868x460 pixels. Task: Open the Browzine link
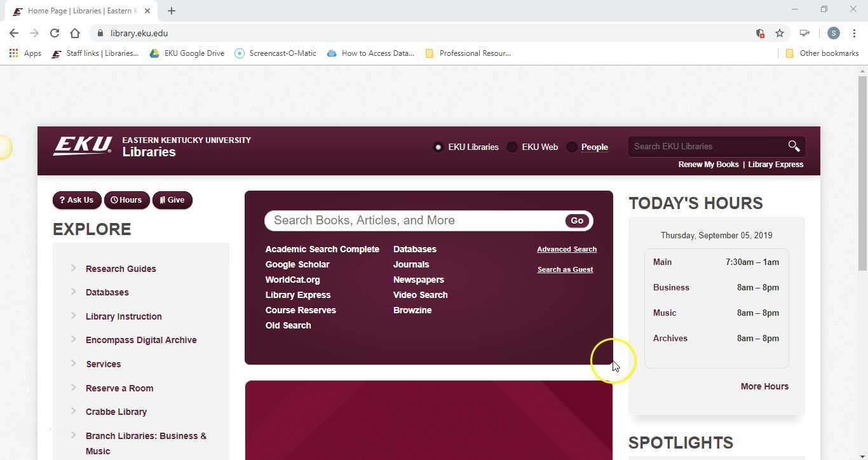tap(412, 310)
